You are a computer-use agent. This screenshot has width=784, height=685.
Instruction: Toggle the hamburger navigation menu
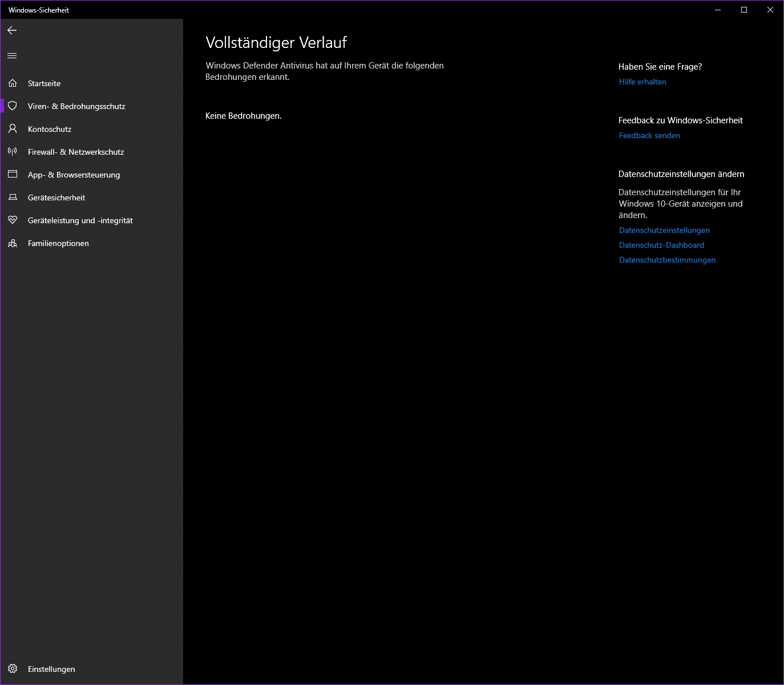click(12, 55)
